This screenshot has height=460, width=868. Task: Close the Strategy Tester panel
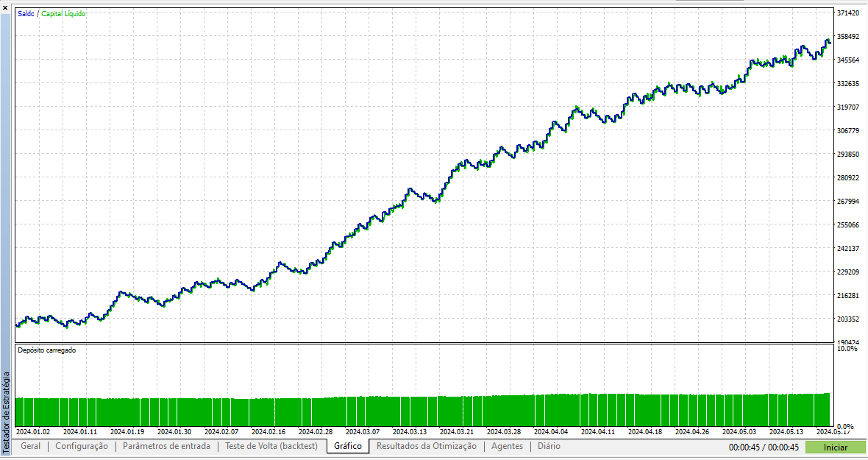click(x=5, y=7)
